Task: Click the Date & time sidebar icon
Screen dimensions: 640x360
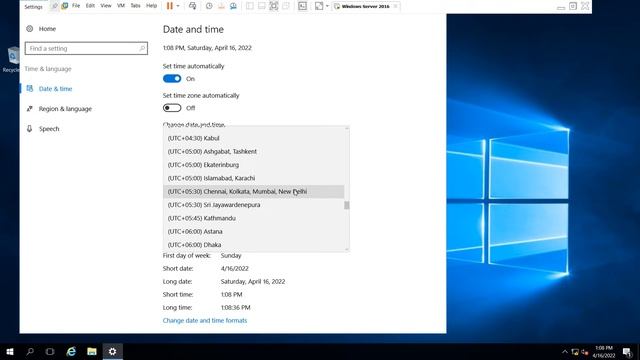Action: pos(29,89)
